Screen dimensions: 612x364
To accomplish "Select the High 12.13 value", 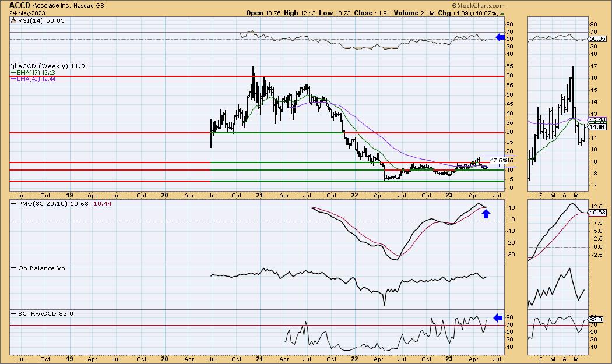I will tap(300, 13).
